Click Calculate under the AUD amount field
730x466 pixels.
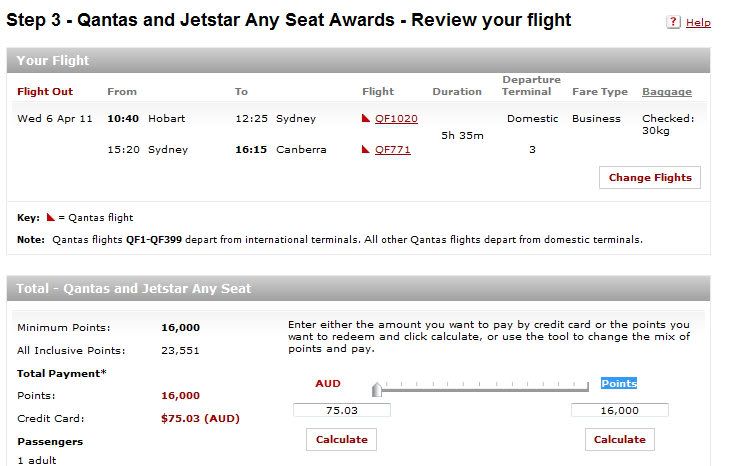point(341,439)
